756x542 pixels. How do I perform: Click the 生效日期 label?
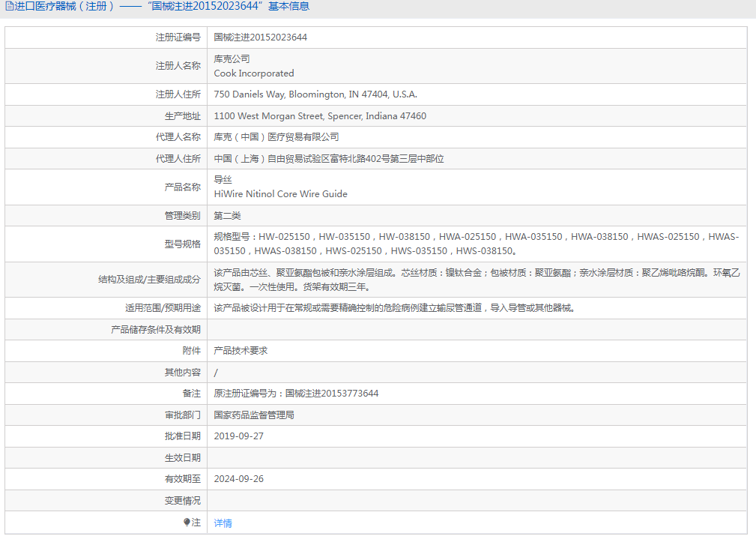182,457
